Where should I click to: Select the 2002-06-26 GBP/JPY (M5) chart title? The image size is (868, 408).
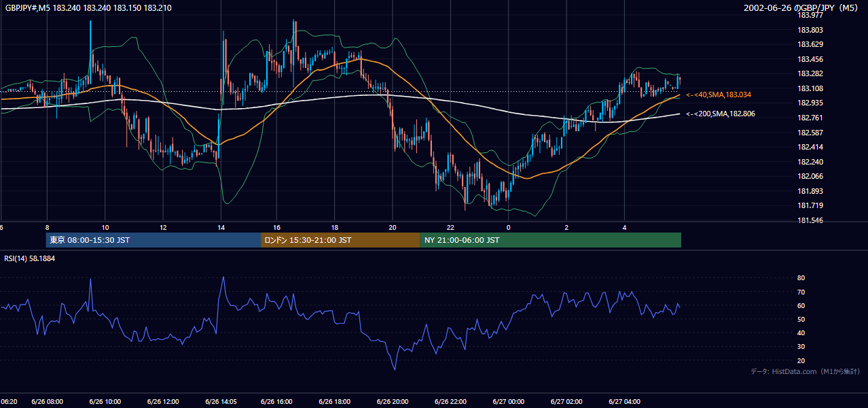pos(800,8)
